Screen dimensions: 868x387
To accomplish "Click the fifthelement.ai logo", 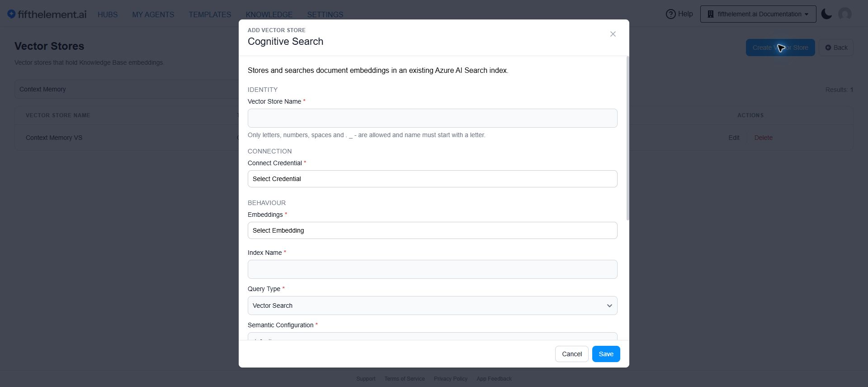I will (x=47, y=14).
